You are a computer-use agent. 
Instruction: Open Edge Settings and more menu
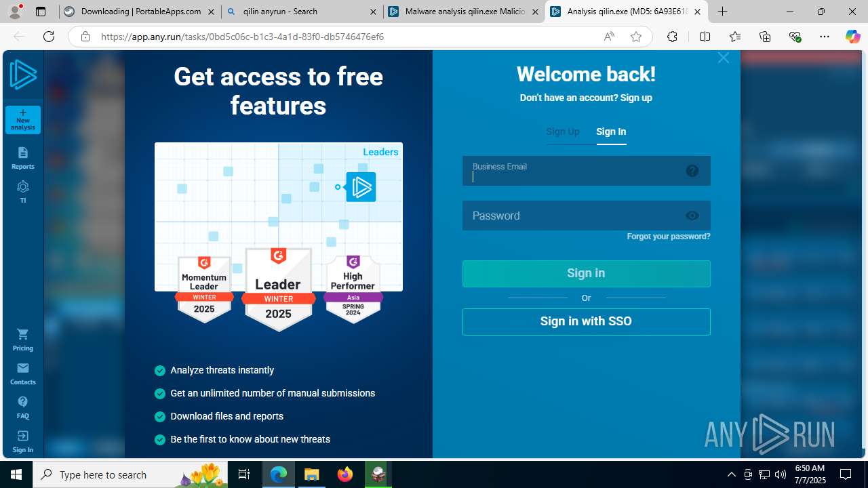(x=825, y=37)
